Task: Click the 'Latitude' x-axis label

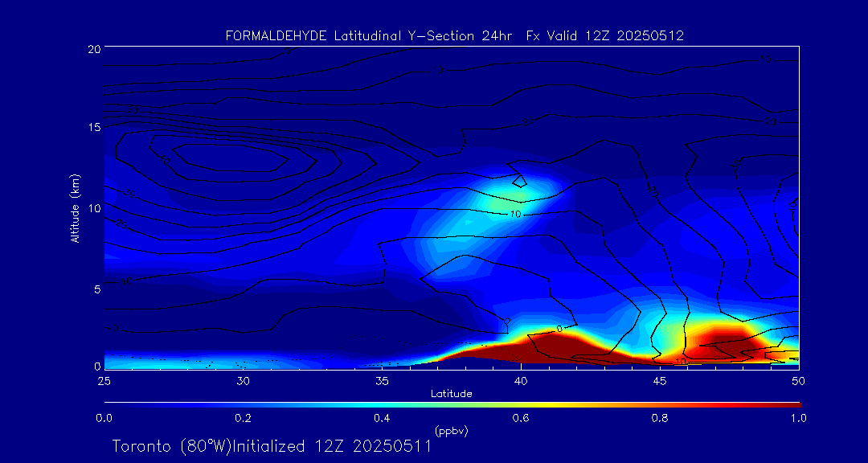Action: click(x=451, y=394)
